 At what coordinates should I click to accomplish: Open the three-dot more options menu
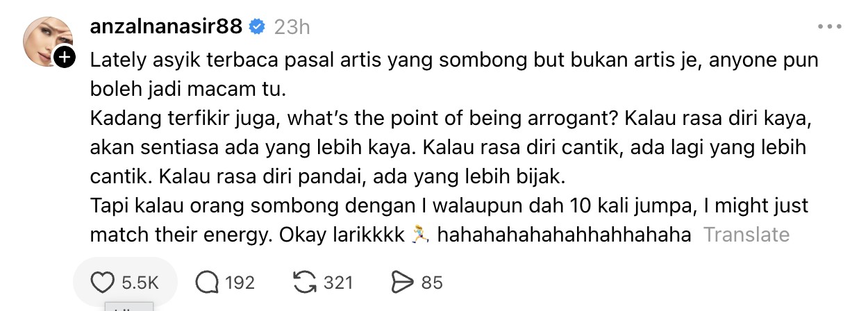[829, 27]
